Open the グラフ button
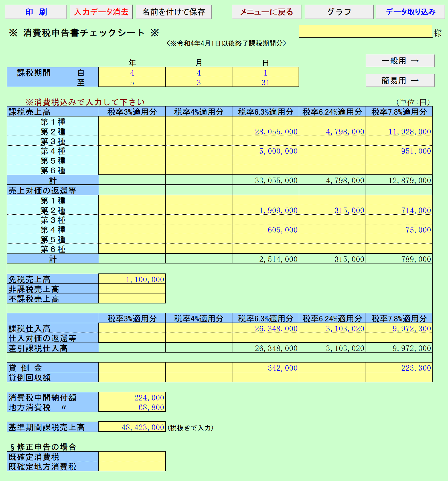Viewport: 448px width, 481px height. (x=339, y=12)
